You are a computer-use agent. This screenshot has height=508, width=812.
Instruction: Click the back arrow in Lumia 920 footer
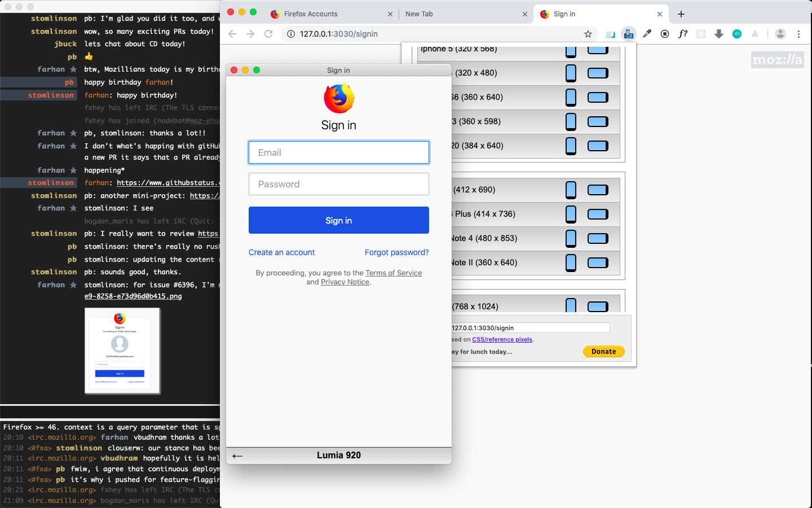click(x=237, y=456)
